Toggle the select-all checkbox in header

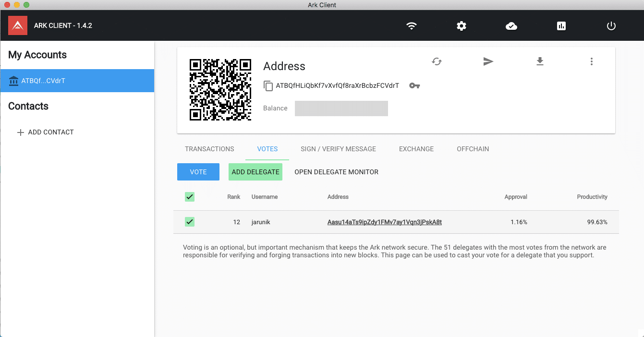point(190,197)
